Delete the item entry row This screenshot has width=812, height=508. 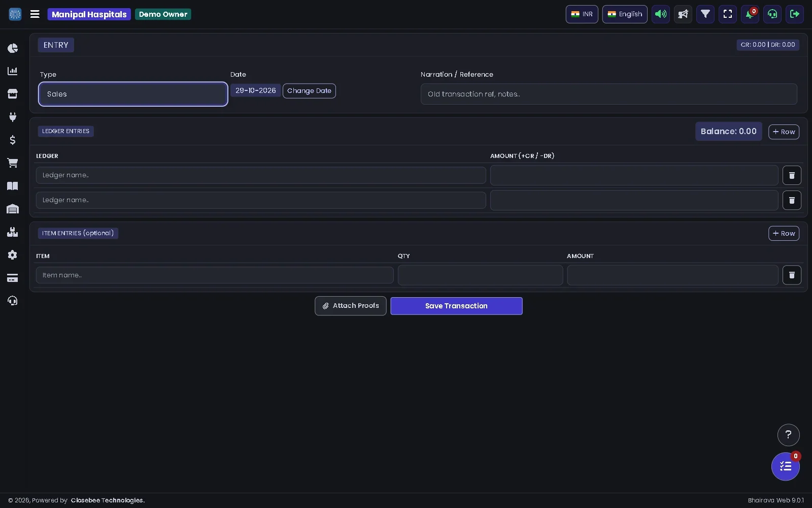792,275
